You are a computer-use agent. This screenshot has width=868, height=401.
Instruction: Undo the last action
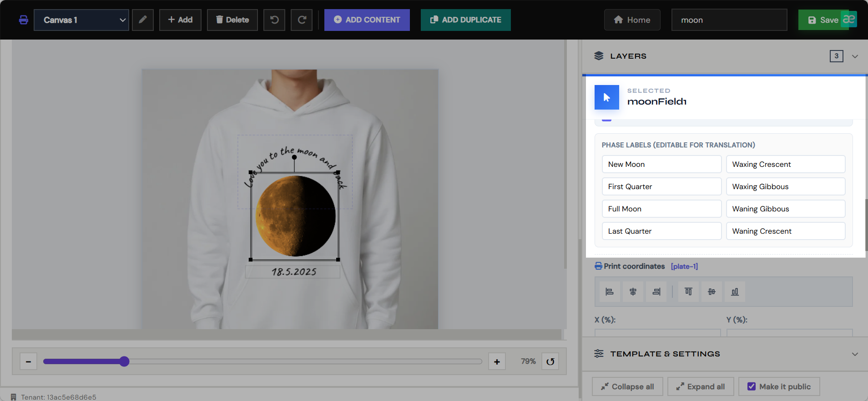(x=274, y=20)
